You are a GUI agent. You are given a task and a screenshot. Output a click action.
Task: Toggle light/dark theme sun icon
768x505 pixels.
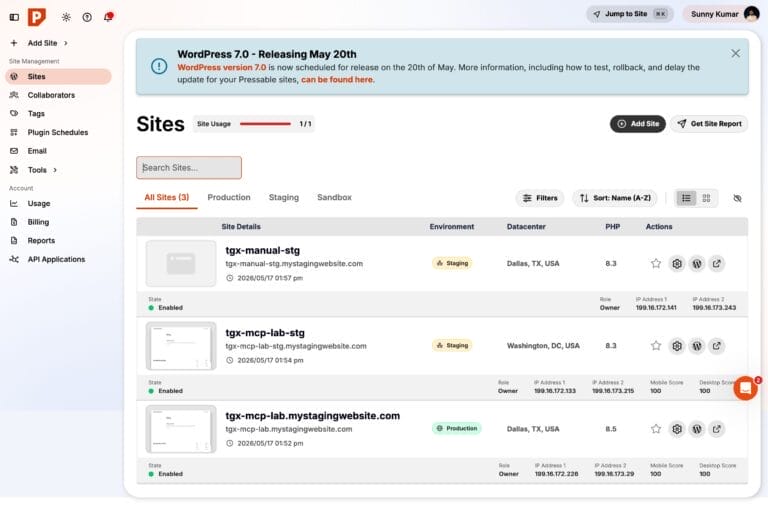(x=66, y=17)
